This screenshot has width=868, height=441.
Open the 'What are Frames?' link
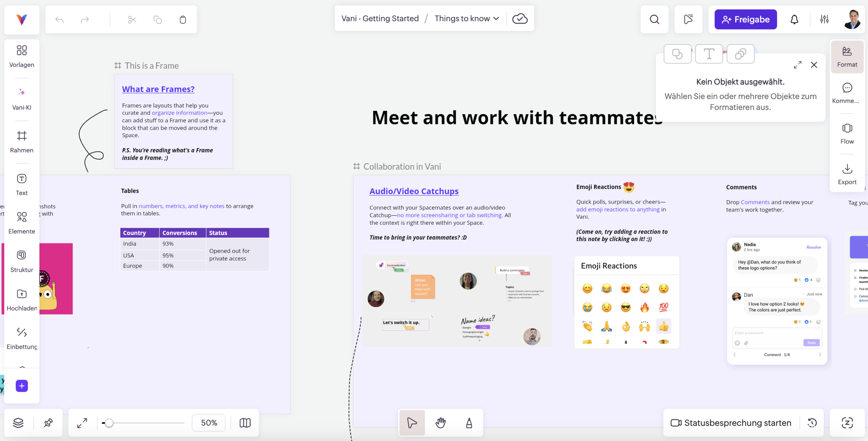pos(158,89)
